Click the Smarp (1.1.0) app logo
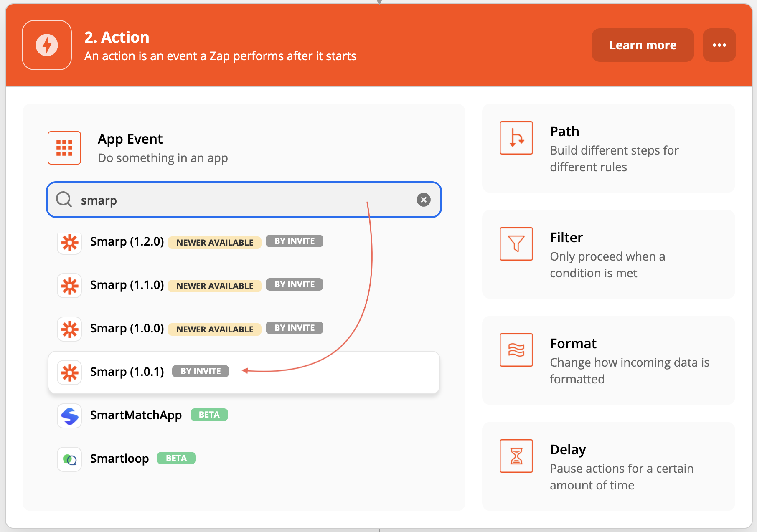This screenshot has height=532, width=757. pyautogui.click(x=69, y=286)
